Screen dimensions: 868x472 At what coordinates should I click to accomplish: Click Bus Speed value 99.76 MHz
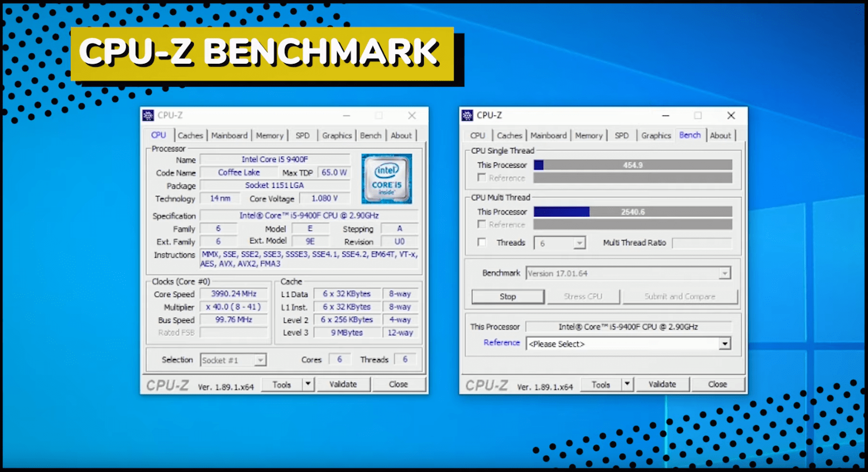click(x=234, y=320)
